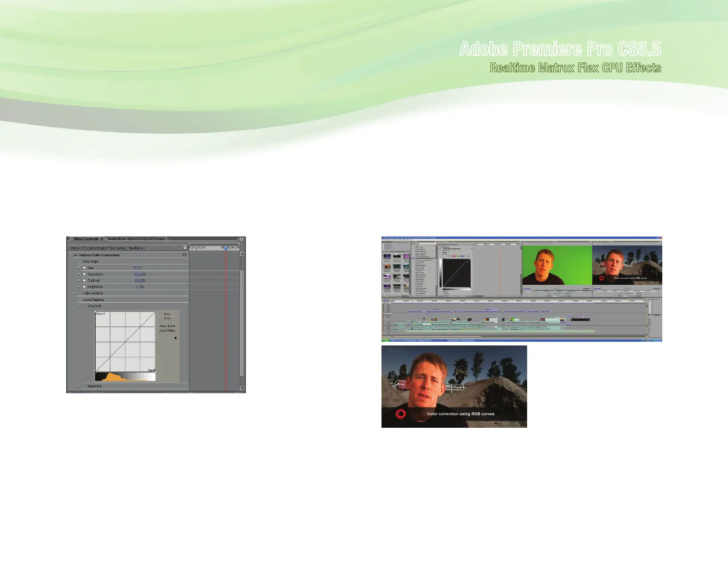Click the RGB curves graph in full Premiere window
728x563 pixels.
[x=456, y=273]
